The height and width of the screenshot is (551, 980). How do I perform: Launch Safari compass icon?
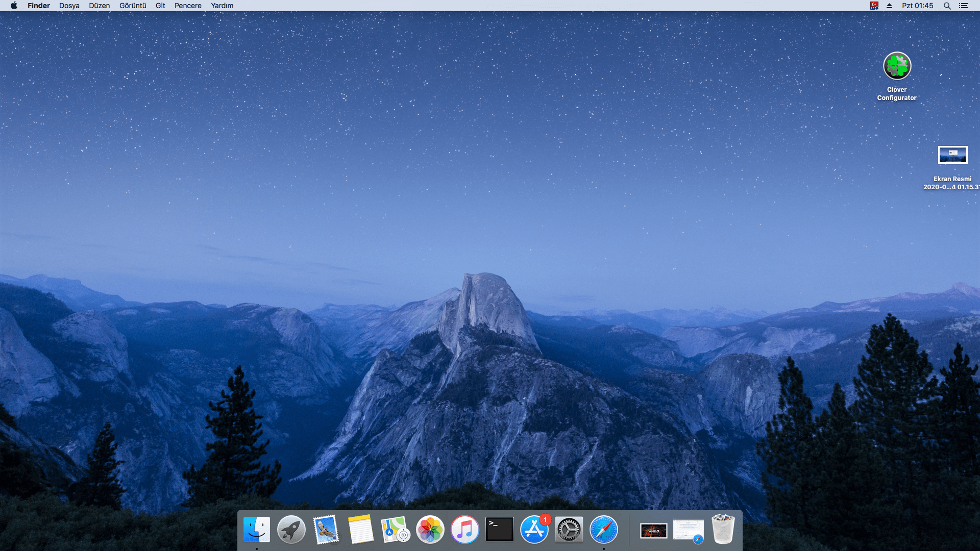(x=603, y=530)
